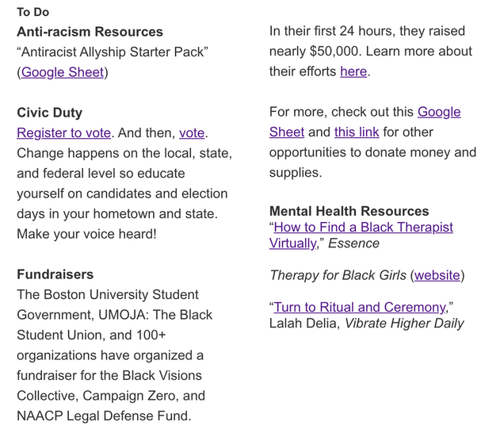This screenshot has width=504, height=433.
Task: Open "How to Find a Black Therapist Virtually"
Action: point(364,228)
